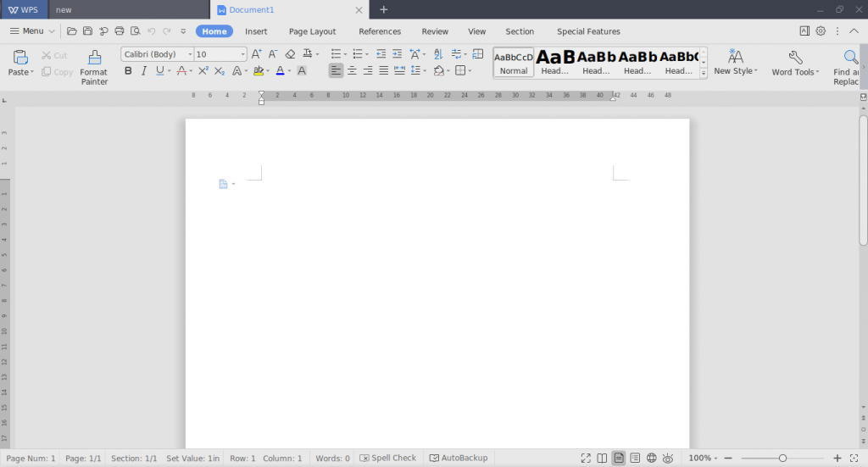Open Find and Replace magnifier
Viewport: 868px width, 467px height.
(850, 57)
